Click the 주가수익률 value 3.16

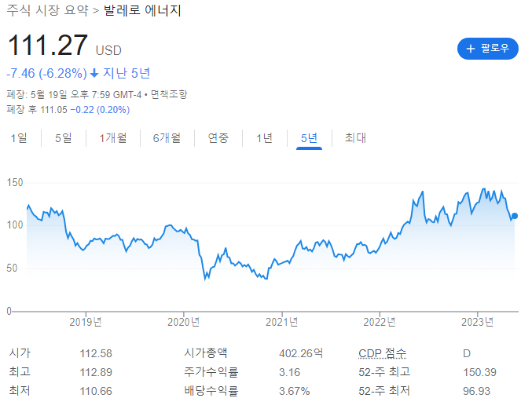(x=290, y=372)
